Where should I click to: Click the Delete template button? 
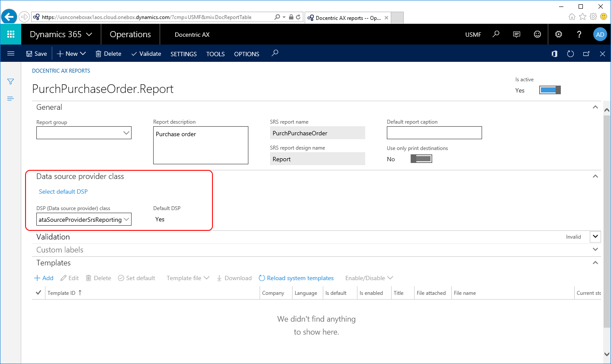[99, 278]
